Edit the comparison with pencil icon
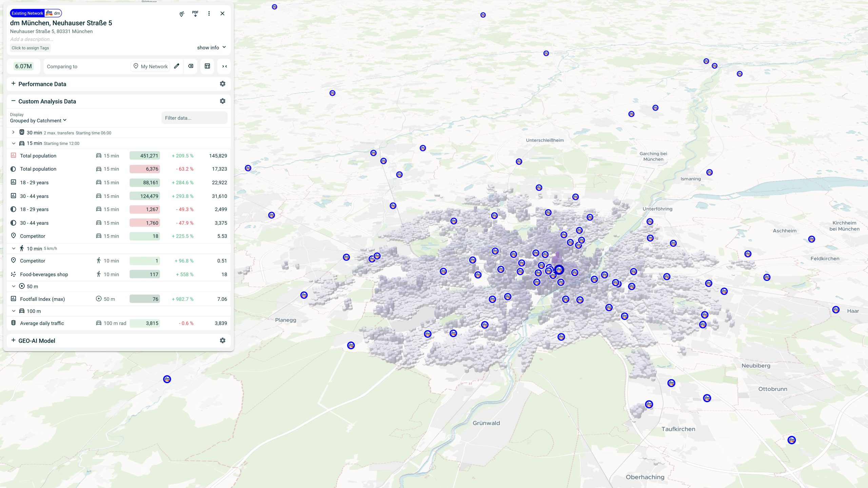The height and width of the screenshot is (488, 868). pos(177,66)
